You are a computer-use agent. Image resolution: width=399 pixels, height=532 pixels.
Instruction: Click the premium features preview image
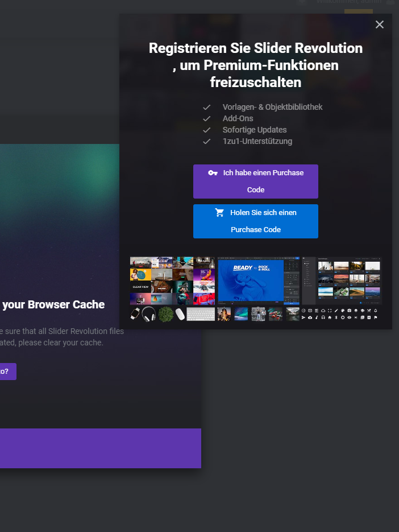(256, 289)
